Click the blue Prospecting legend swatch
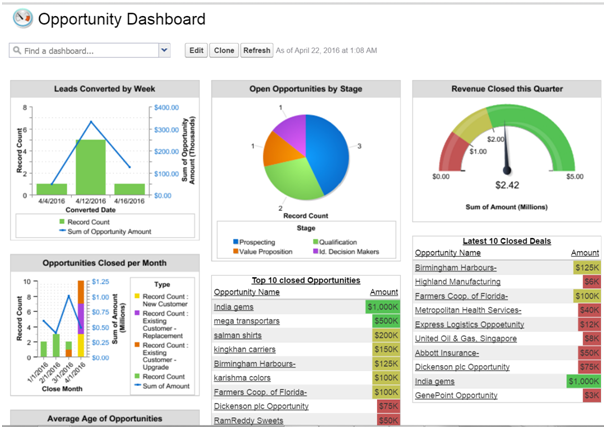Viewport: 606px width, 429px height. coord(236,242)
